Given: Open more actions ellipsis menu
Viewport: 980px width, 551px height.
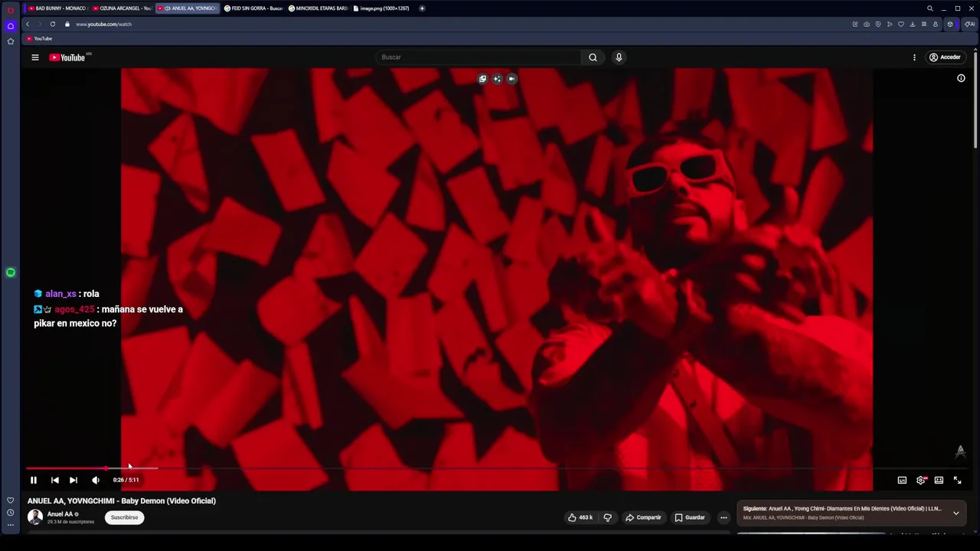Looking at the screenshot, I should (x=724, y=517).
